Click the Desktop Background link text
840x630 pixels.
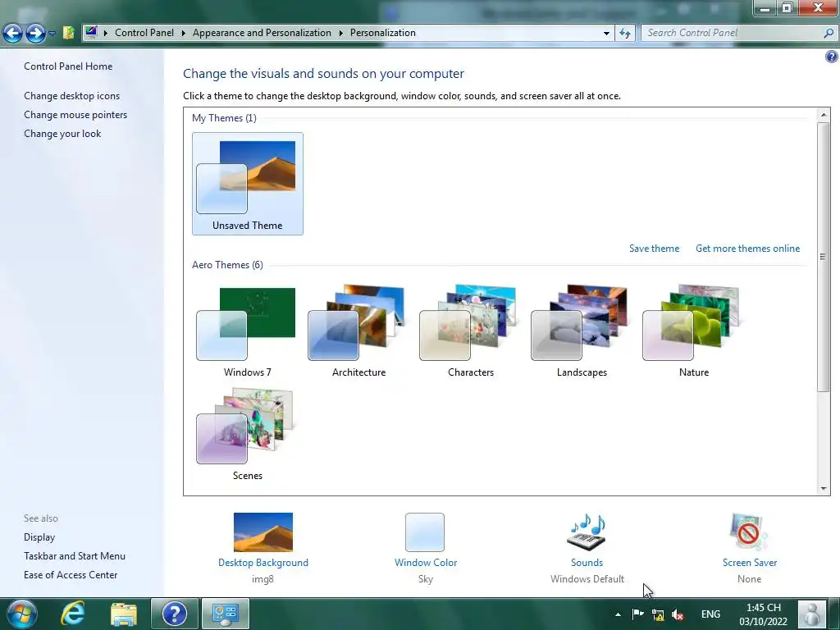[263, 563]
